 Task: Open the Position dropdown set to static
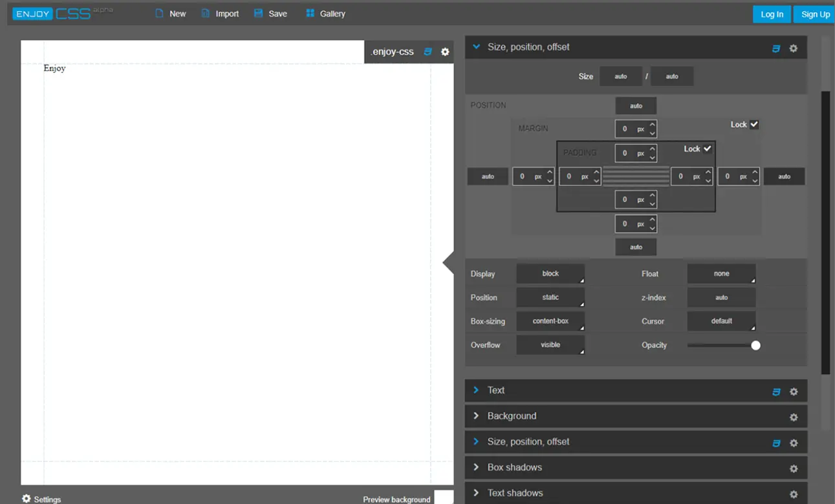550,297
